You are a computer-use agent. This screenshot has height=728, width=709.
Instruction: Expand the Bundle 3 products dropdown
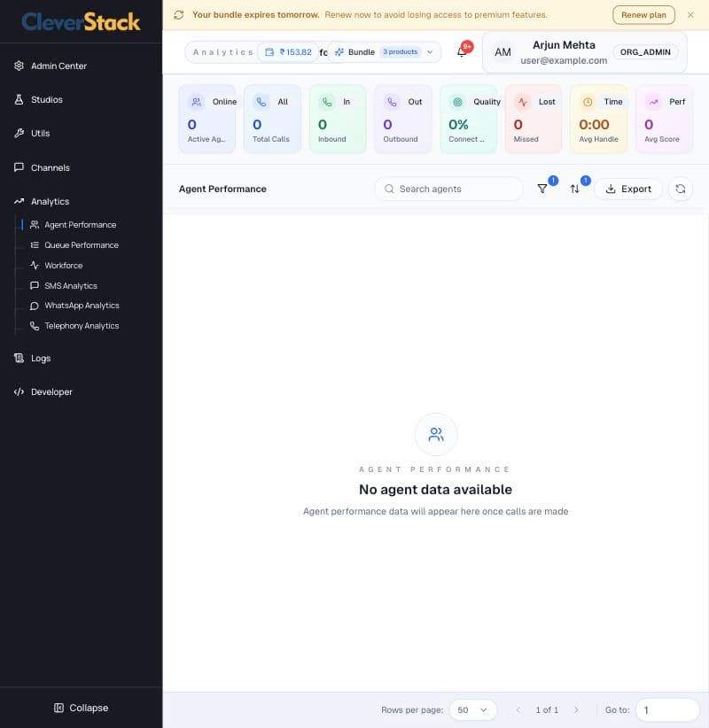(x=384, y=52)
